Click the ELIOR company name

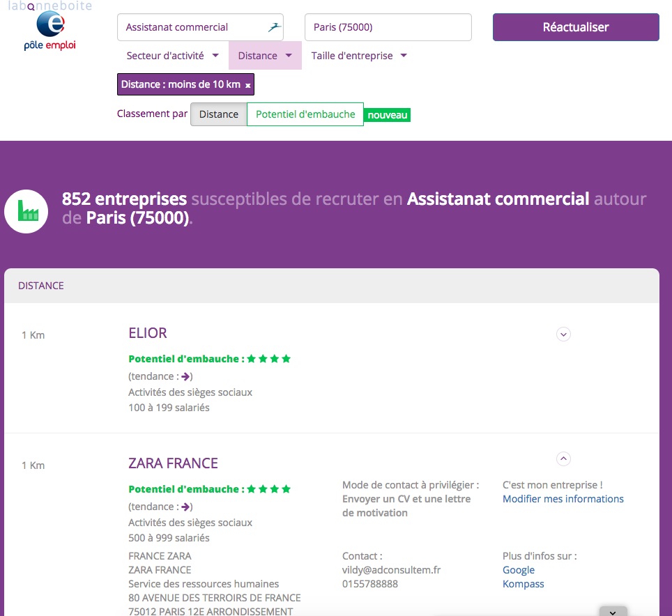(x=147, y=333)
